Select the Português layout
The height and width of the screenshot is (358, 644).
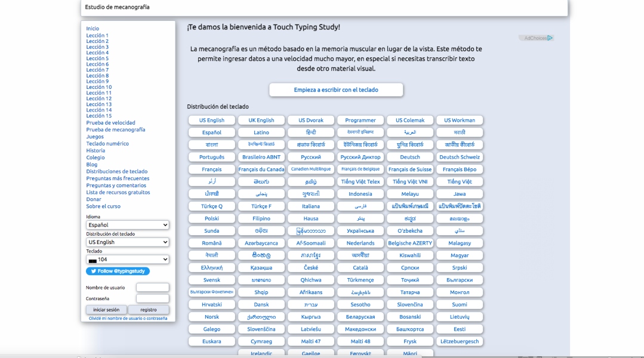(x=212, y=158)
